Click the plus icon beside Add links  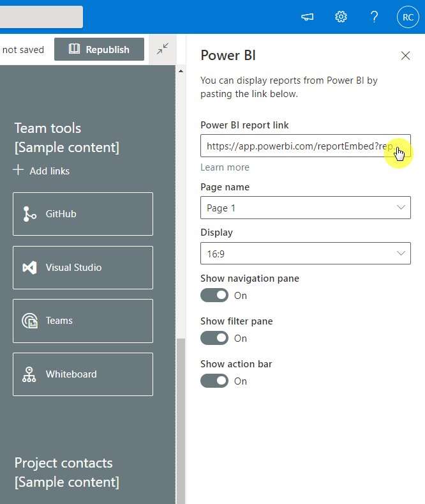pyautogui.click(x=19, y=170)
